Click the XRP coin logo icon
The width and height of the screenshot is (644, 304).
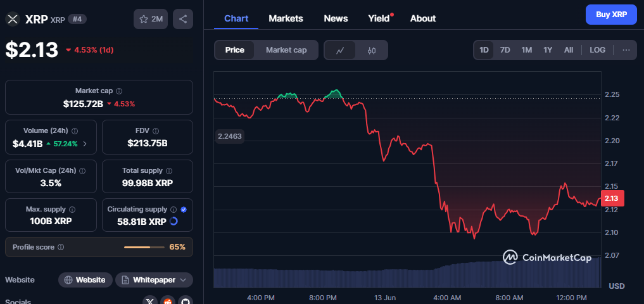13,19
